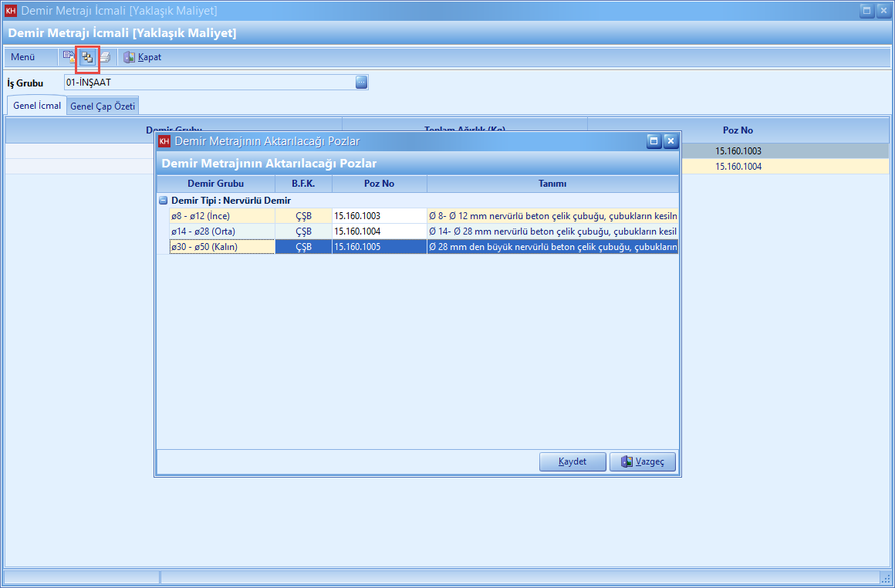This screenshot has height=588, width=895.
Task: Click the first toolbar icon with warning badge
Action: [x=69, y=57]
